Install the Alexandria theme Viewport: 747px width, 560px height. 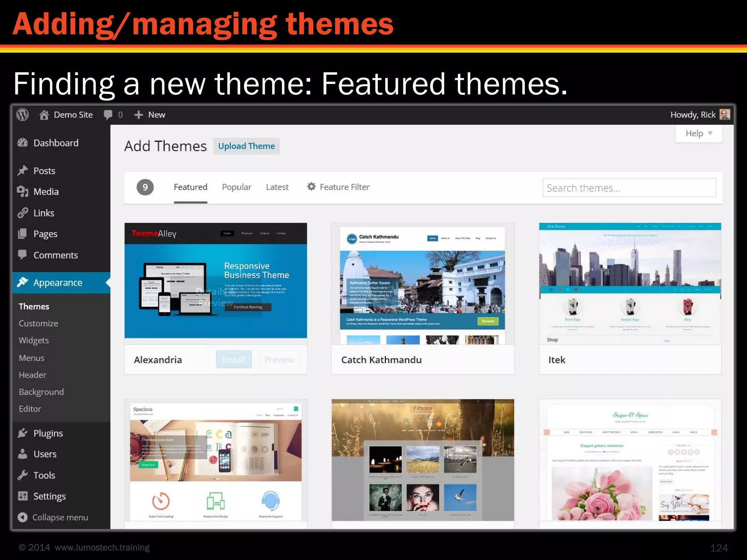[x=234, y=359]
